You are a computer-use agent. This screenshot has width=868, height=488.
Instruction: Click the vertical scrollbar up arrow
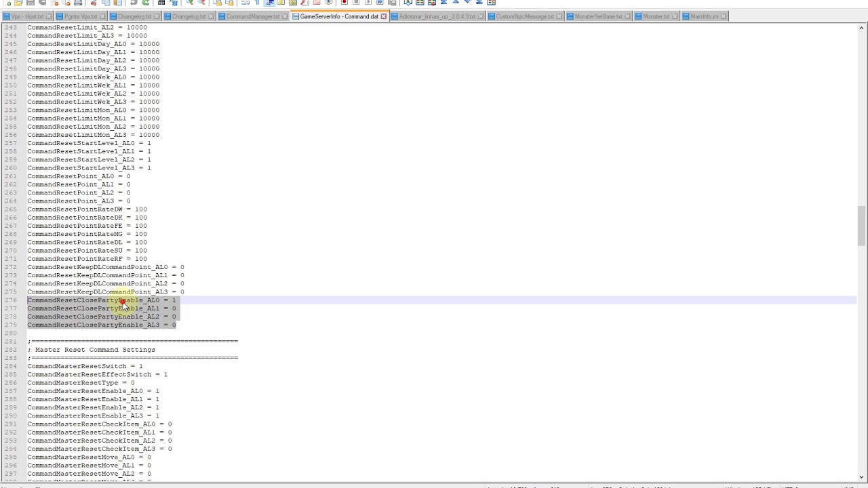pos(861,28)
